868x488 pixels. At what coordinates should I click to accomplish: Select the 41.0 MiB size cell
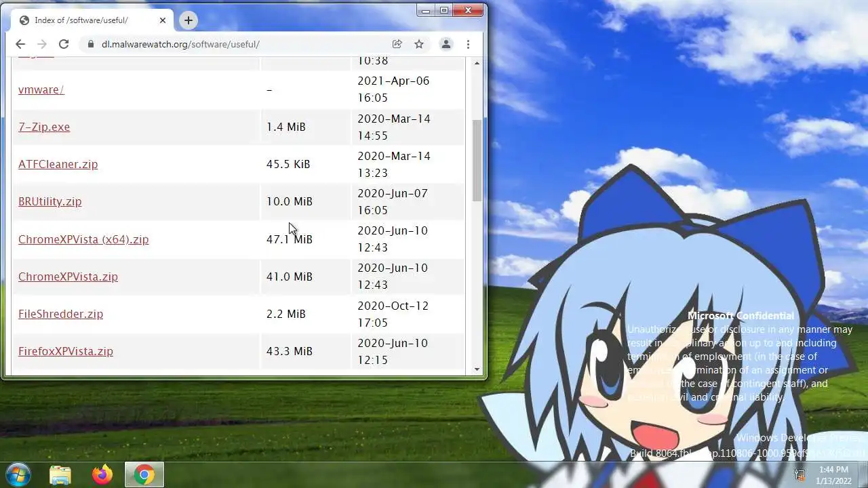point(305,277)
